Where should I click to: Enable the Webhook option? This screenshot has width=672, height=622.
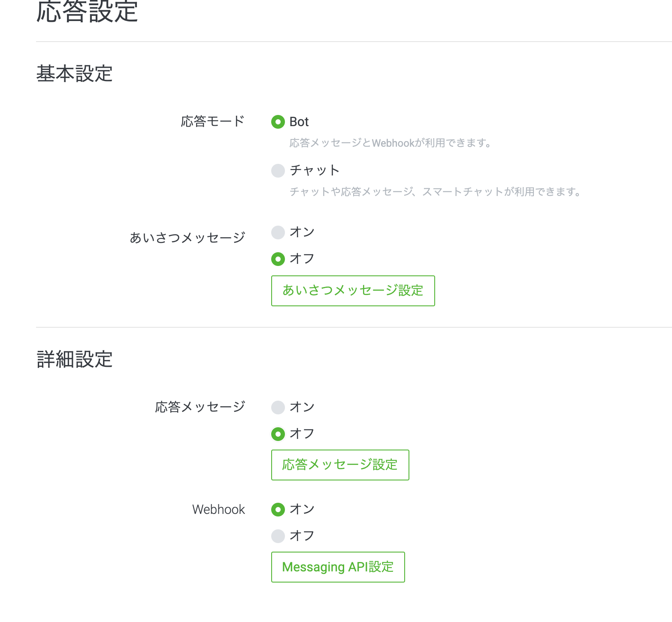(278, 509)
